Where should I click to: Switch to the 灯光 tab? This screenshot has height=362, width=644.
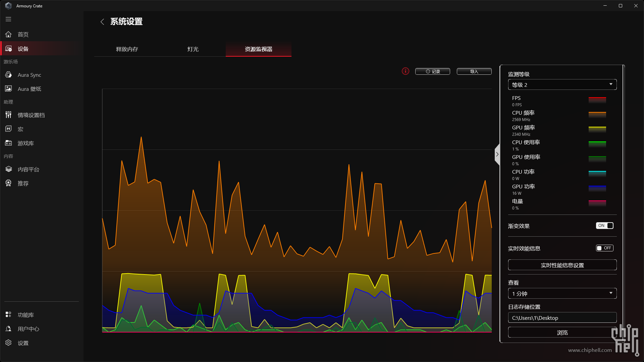(193, 49)
